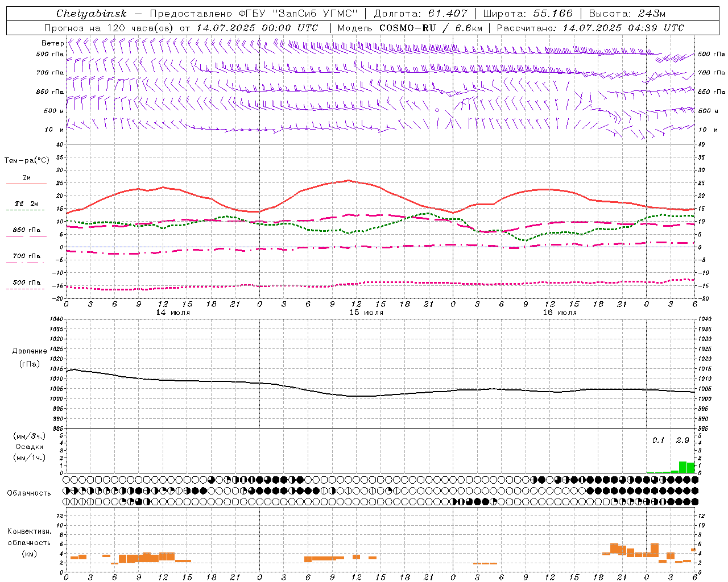Click the tallest green precipitation bar
Image resolution: width=728 pixels, height=582 pixels.
682,467
